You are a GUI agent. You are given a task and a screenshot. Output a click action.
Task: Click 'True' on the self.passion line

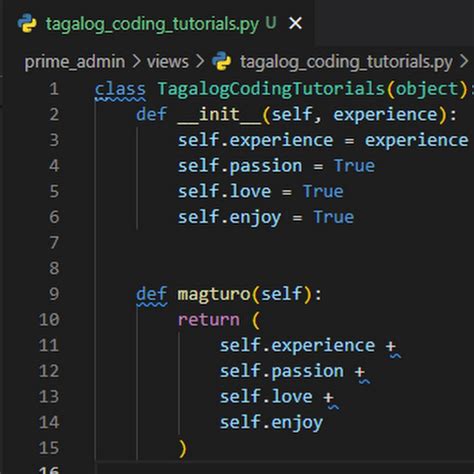354,166
